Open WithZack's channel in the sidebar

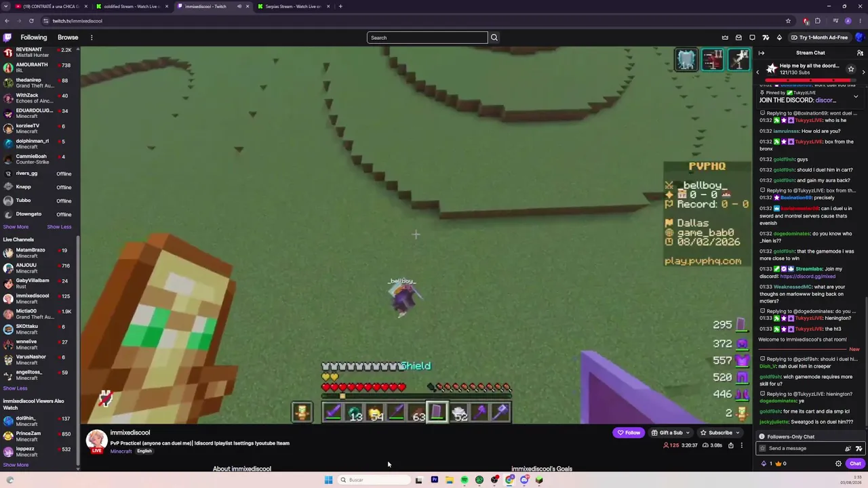coord(39,98)
